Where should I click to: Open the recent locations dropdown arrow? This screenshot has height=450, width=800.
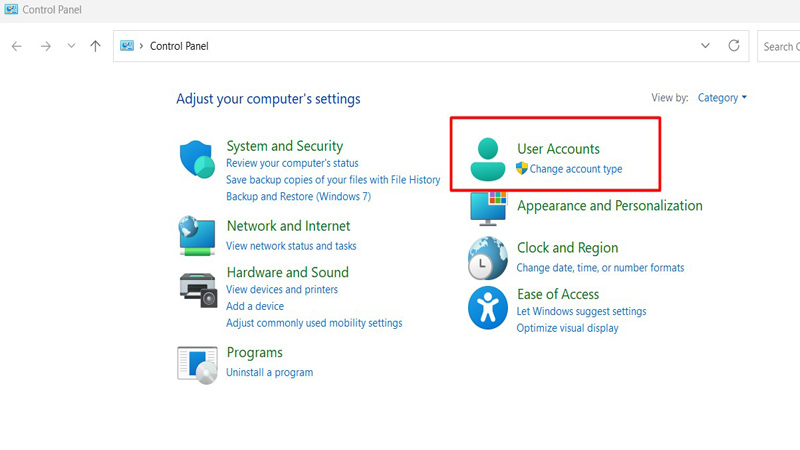tap(71, 46)
